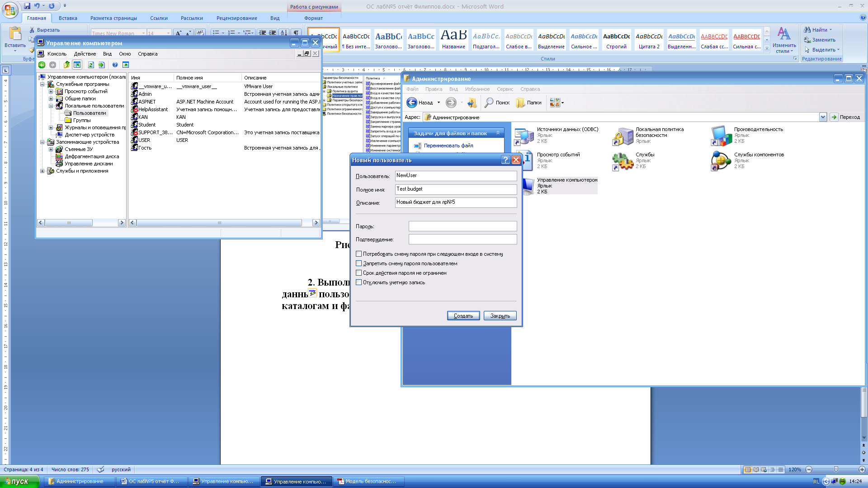
Task: Expand Просмотр событий tree node
Action: (x=51, y=91)
